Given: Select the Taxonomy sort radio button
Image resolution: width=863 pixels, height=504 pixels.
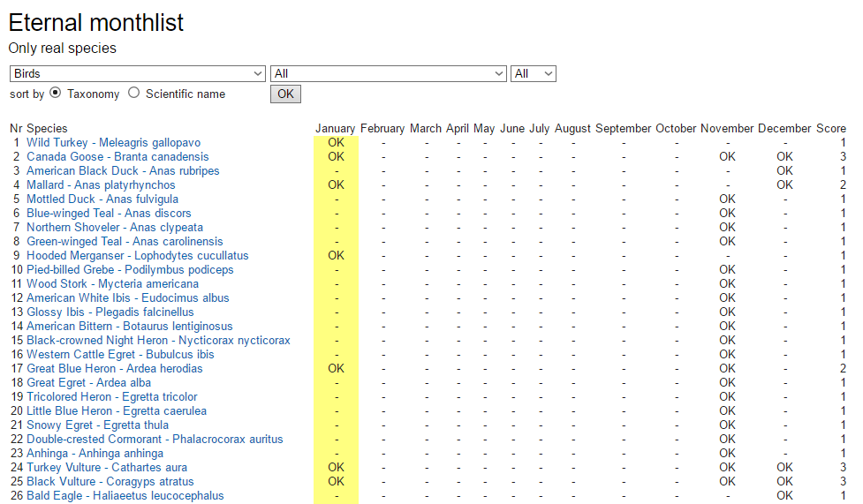Looking at the screenshot, I should (x=56, y=93).
